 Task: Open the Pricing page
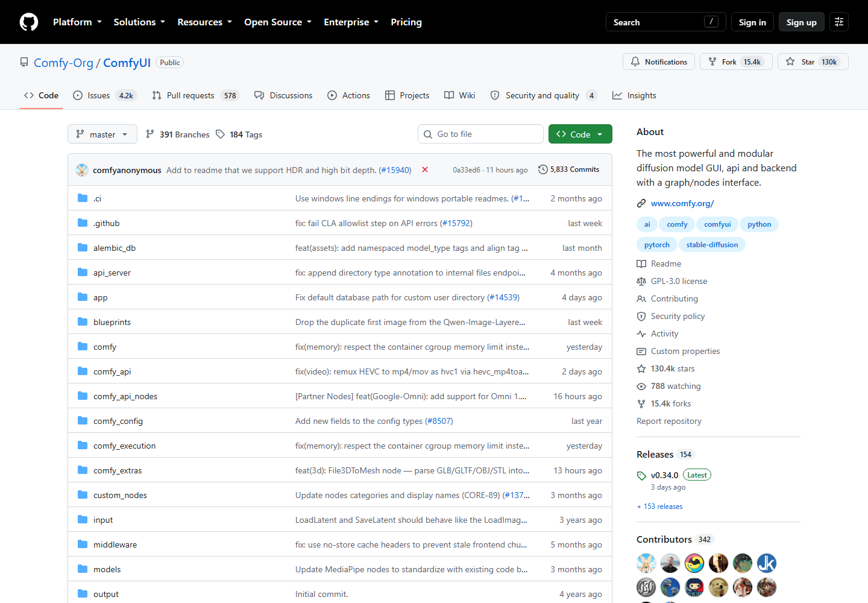[x=406, y=22]
